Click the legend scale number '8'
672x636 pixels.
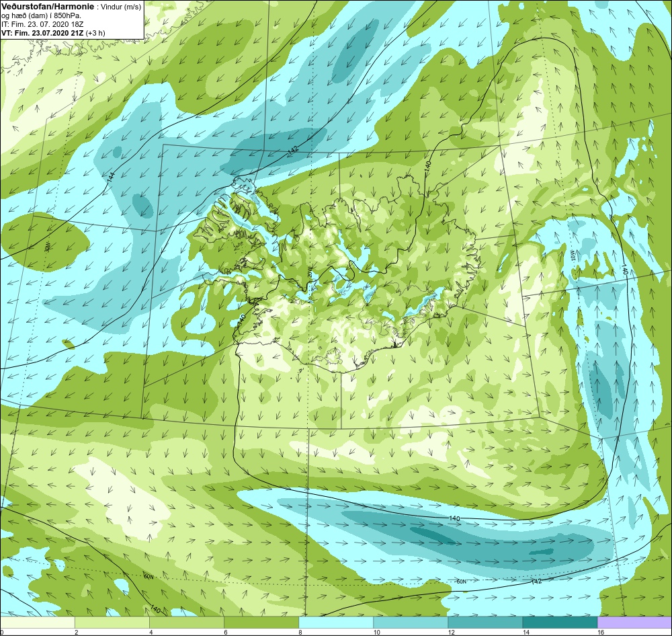(300, 632)
